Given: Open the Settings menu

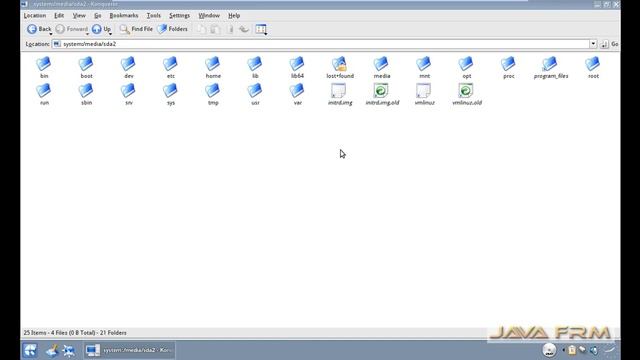Looking at the screenshot, I should 179,16.
